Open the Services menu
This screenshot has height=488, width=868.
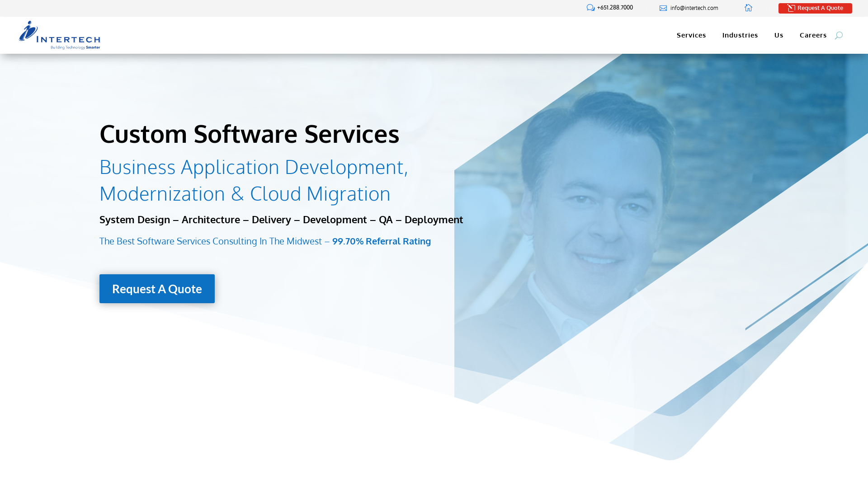pos(691,35)
